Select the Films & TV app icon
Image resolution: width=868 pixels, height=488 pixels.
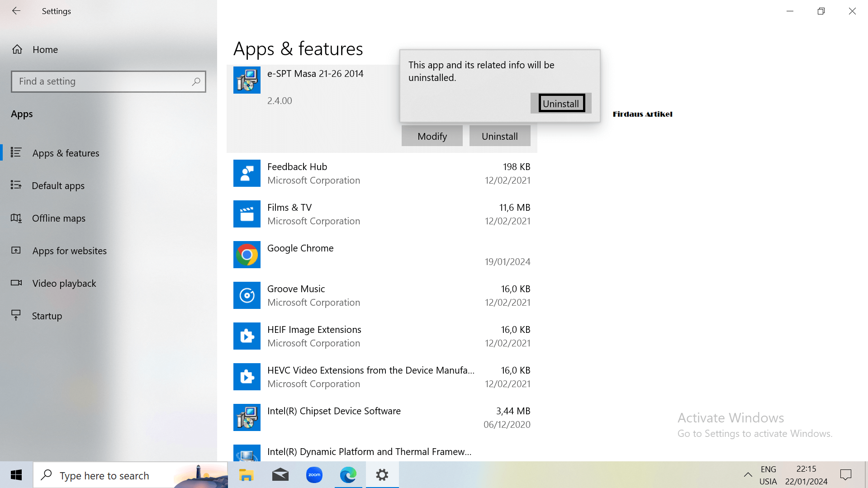tap(247, 214)
